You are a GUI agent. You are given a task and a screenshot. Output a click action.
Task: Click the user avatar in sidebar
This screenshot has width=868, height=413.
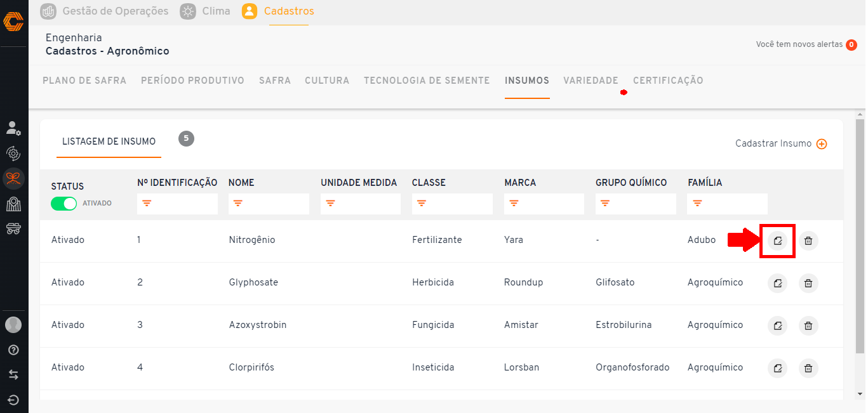13,325
